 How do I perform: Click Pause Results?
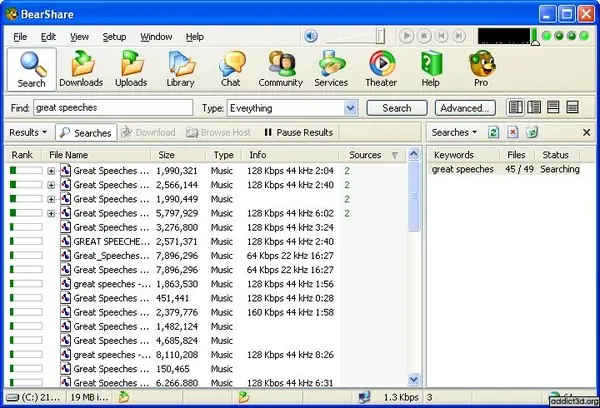point(298,132)
